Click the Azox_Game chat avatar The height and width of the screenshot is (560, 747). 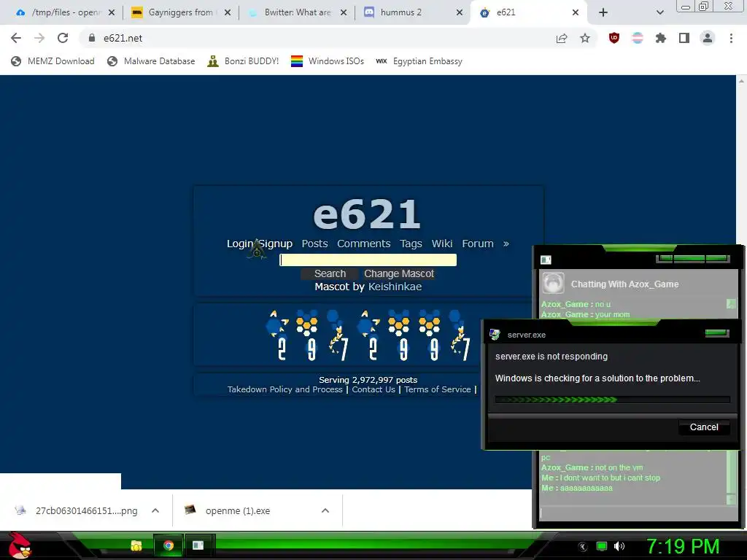coord(553,284)
